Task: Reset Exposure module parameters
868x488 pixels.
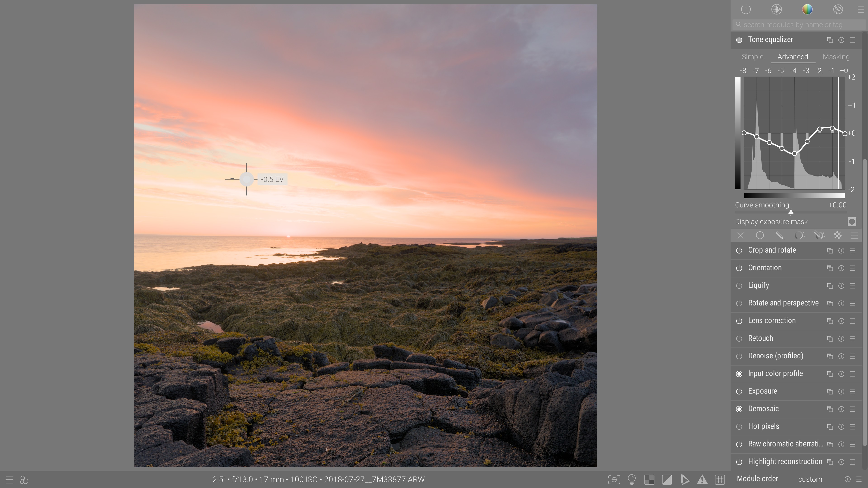Action: (x=841, y=391)
